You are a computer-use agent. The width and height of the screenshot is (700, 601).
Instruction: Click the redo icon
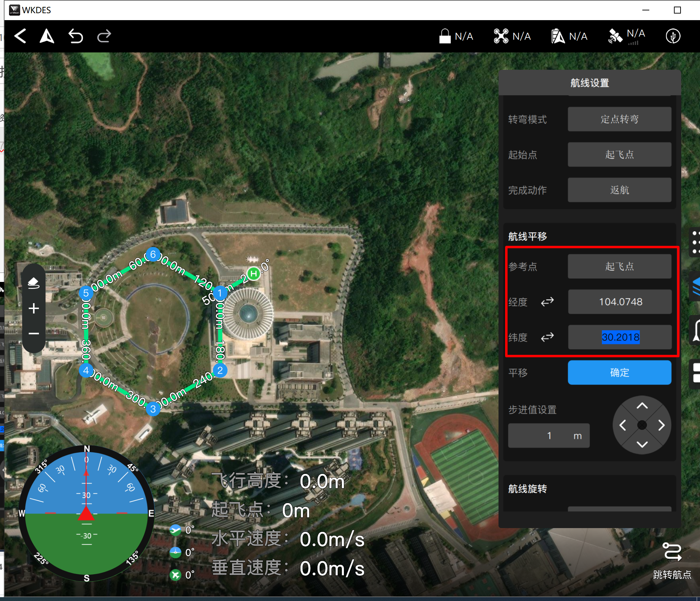pyautogui.click(x=104, y=36)
